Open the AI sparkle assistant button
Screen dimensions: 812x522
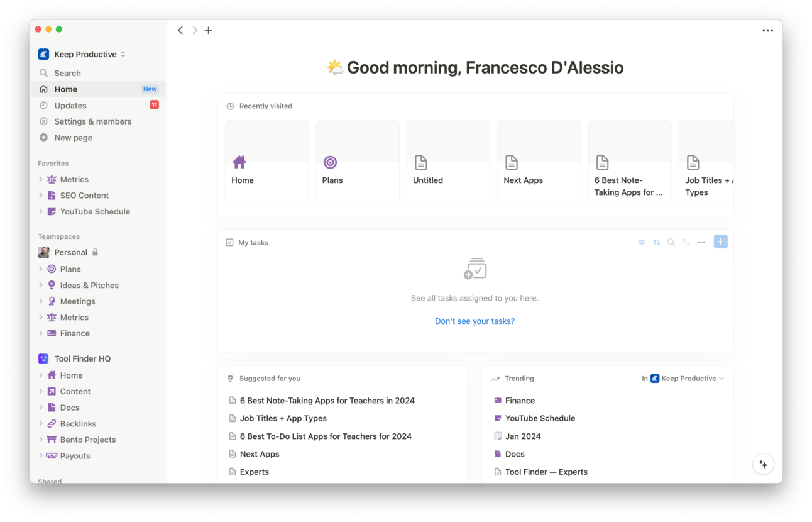tap(763, 464)
